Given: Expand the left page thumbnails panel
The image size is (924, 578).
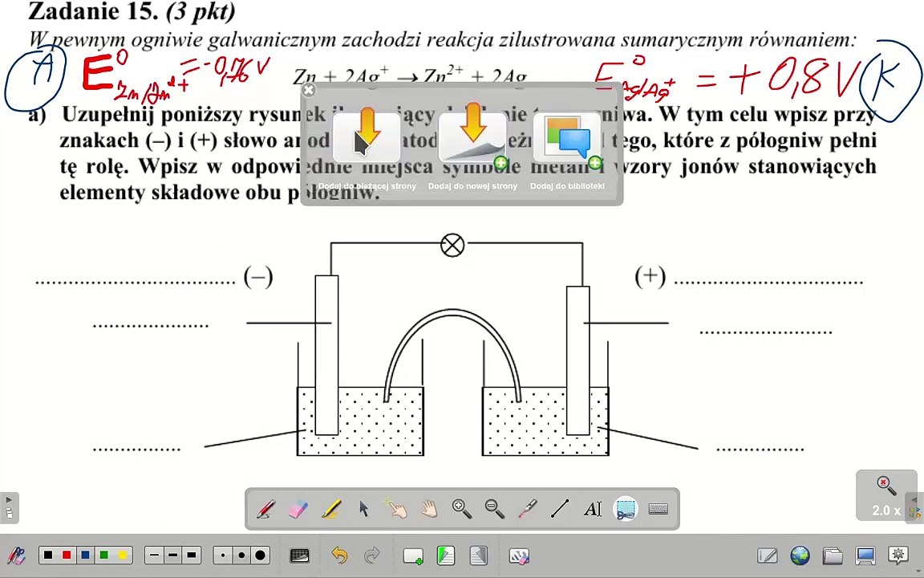Looking at the screenshot, I should point(9,508).
